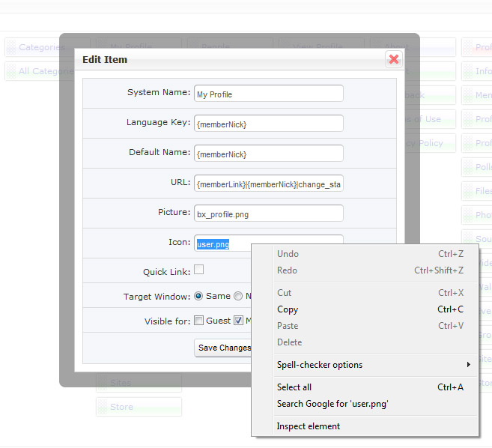Choose Select all in context menu
Viewport: 492px width, 448px height.
294,387
